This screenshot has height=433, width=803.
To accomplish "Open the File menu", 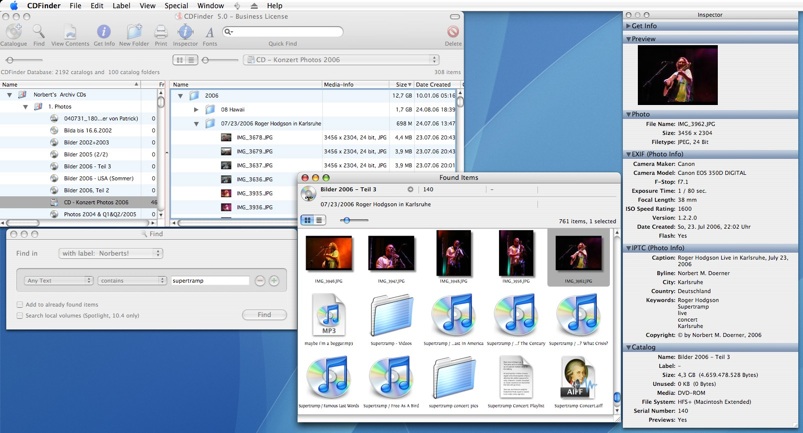I will [75, 6].
